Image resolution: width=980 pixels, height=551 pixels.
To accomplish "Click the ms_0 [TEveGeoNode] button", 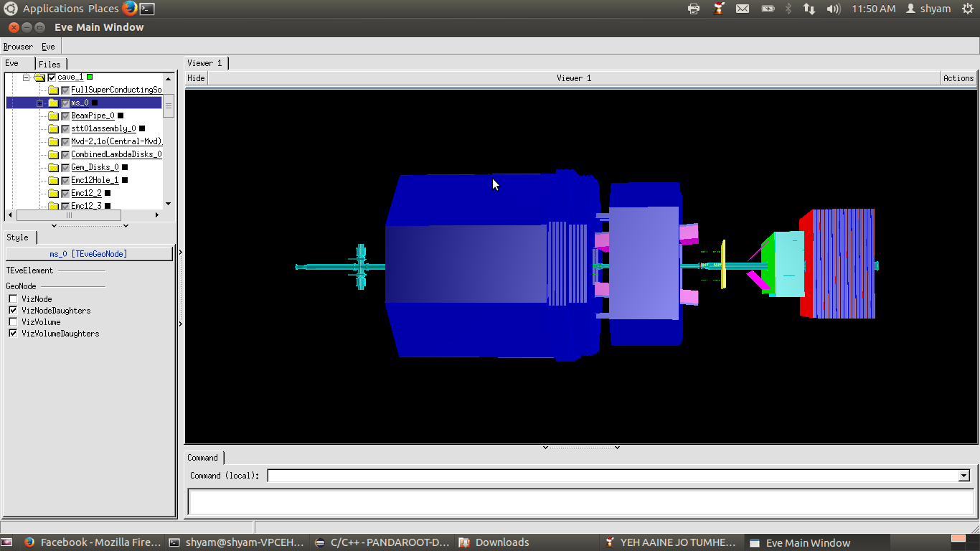I will [x=89, y=254].
